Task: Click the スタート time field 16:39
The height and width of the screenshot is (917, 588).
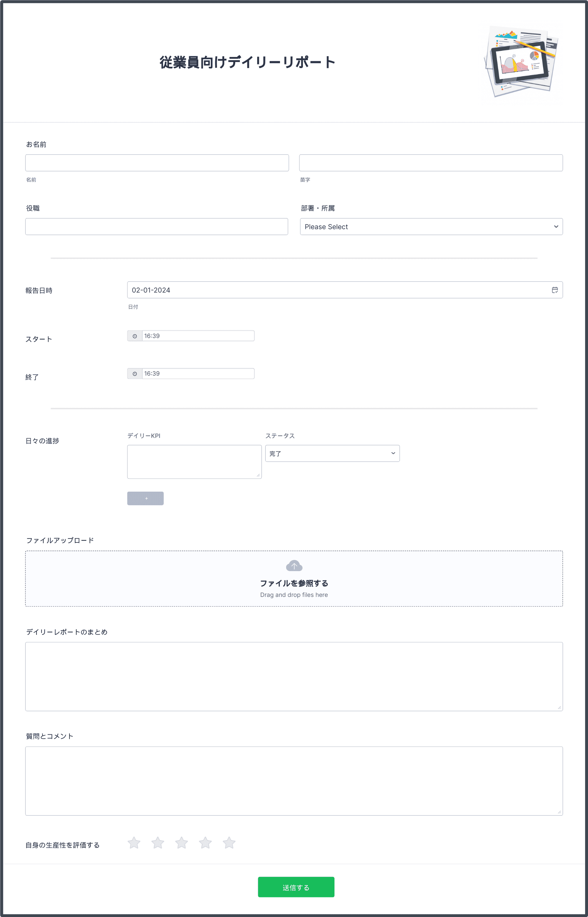Action: [198, 336]
